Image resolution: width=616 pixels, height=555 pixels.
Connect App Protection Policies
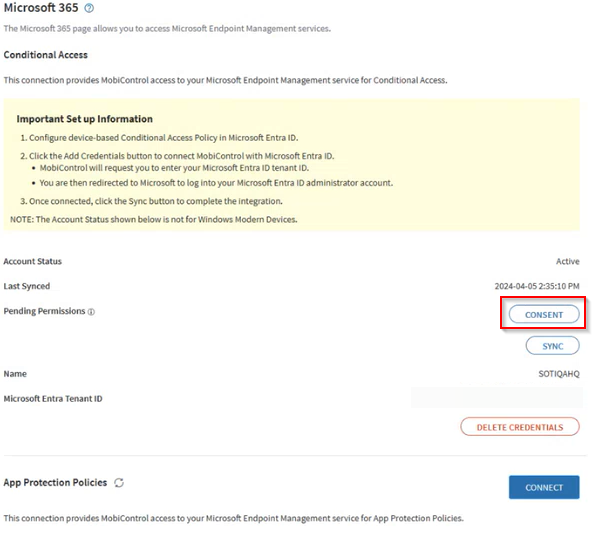(x=544, y=487)
